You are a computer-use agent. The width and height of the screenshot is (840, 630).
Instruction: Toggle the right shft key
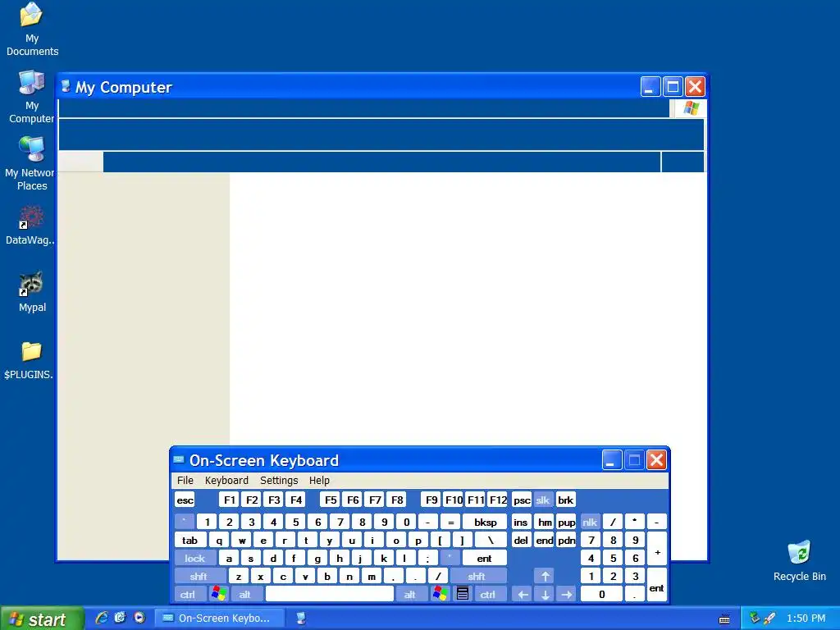pos(478,577)
